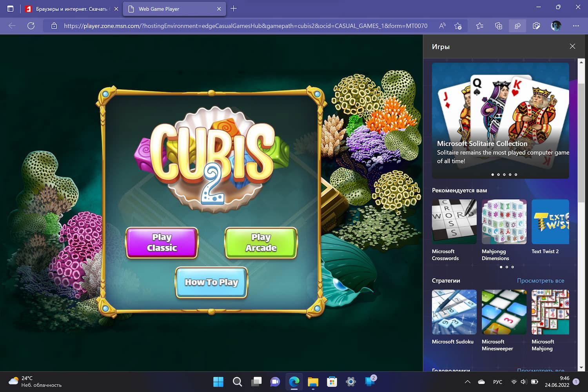Open the Edge settings and more menu
588x392 pixels.
[575, 26]
